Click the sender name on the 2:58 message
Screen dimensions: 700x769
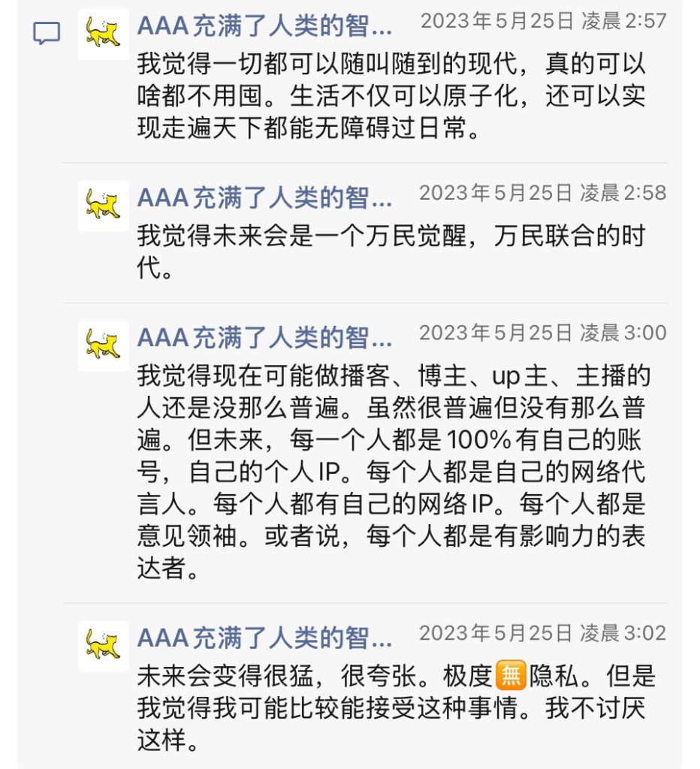coord(264,199)
